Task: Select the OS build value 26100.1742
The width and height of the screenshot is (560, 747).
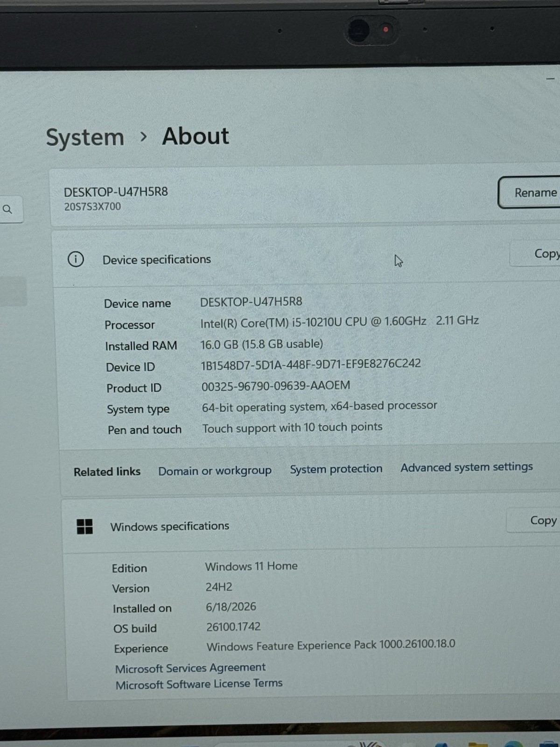Action: pos(233,627)
